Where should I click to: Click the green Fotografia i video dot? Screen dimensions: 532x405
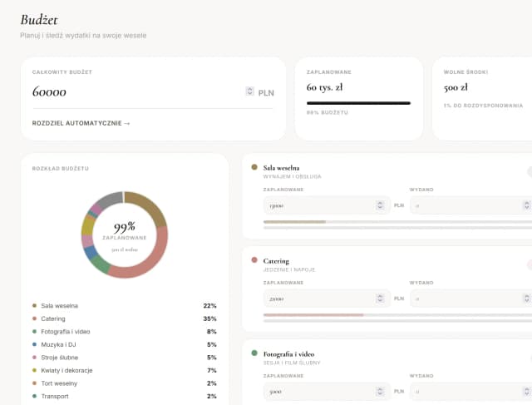[x=254, y=353]
